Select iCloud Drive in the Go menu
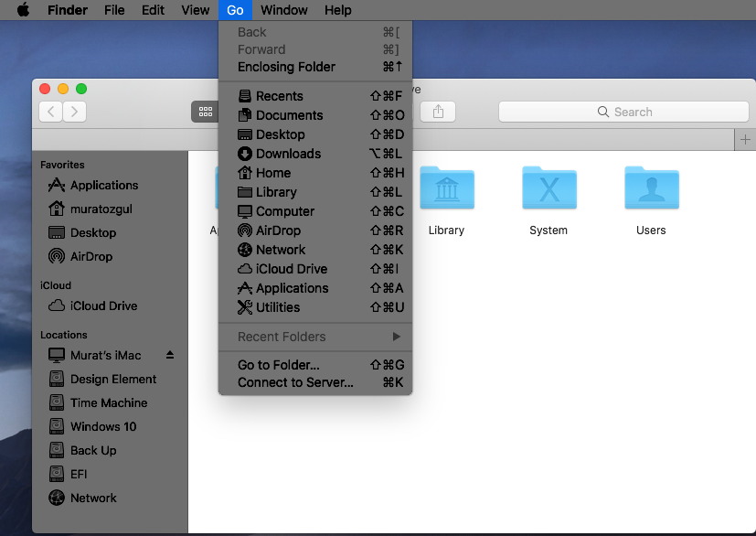 coord(315,269)
